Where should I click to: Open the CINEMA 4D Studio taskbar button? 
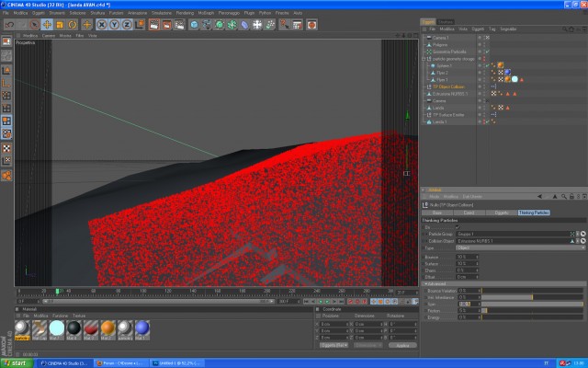point(64,363)
